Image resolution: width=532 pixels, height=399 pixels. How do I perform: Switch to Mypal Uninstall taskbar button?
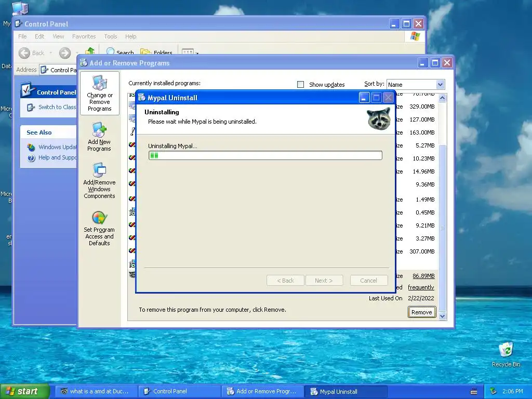(x=346, y=392)
